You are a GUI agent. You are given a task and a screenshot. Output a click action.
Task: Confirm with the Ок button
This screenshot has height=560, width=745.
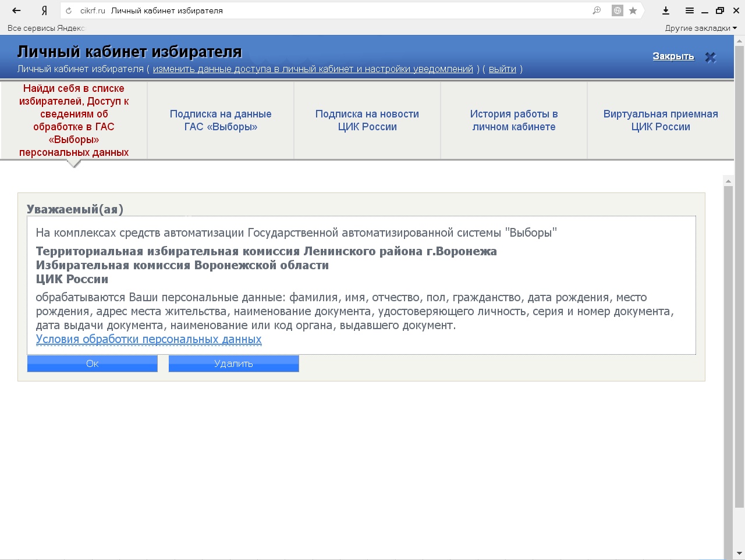[x=93, y=363]
